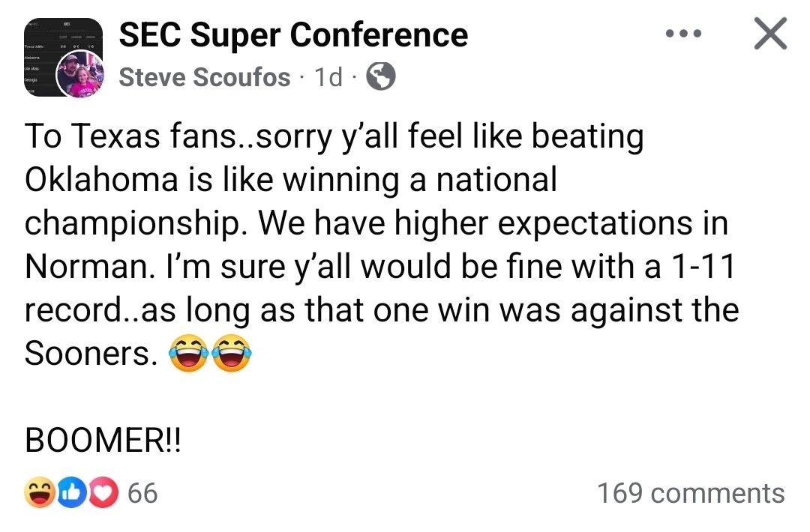Viewport: 810px width, 532px height.
Task: Open the post's three-dot options menu
Action: coord(683,34)
